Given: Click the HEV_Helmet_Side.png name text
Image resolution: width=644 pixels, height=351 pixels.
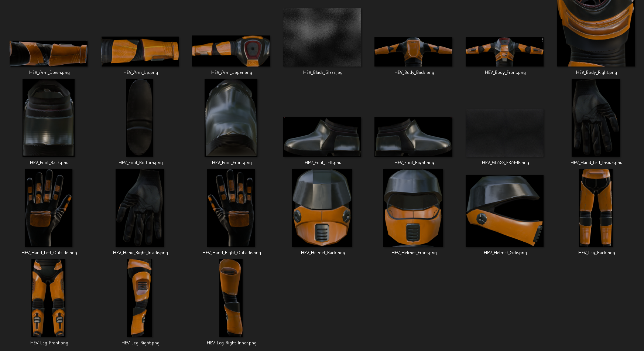Looking at the screenshot, I should pyautogui.click(x=506, y=253).
